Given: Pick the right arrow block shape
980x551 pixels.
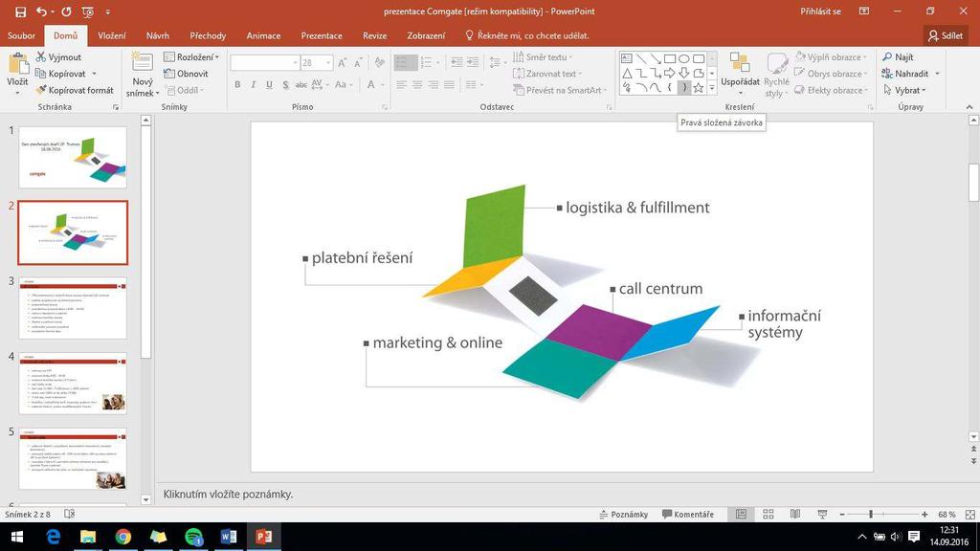Looking at the screenshot, I should point(669,73).
